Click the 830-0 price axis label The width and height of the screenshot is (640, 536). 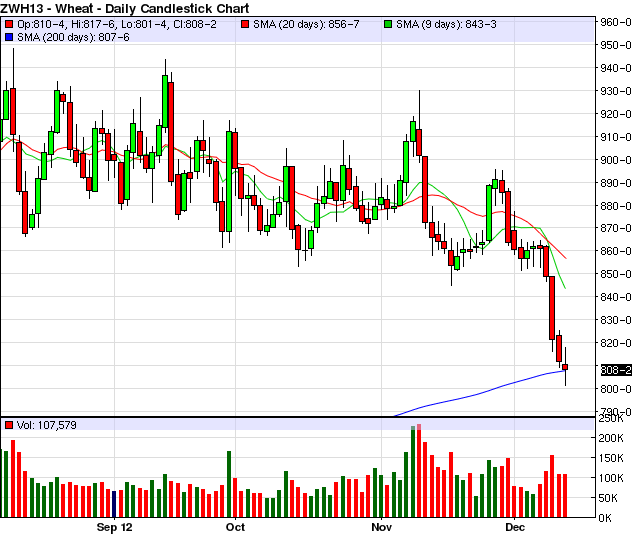tap(616, 320)
